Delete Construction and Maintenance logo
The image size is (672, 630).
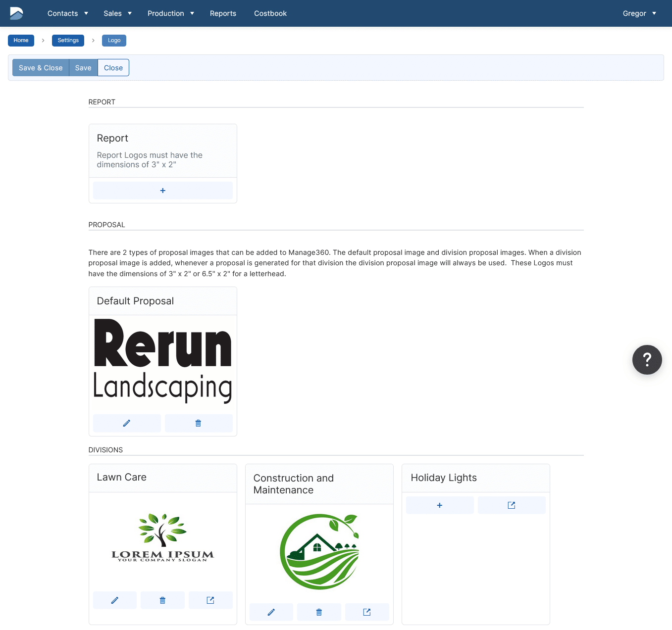pos(319,612)
